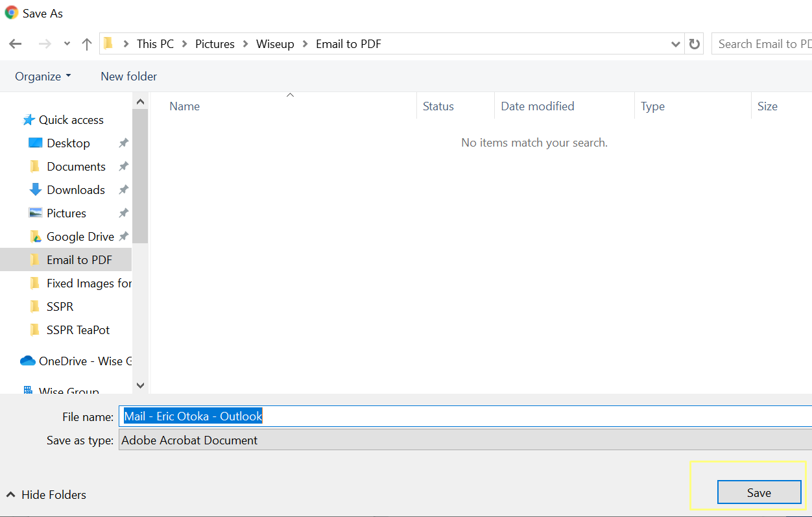Click the Save button
812x517 pixels.
(x=759, y=492)
